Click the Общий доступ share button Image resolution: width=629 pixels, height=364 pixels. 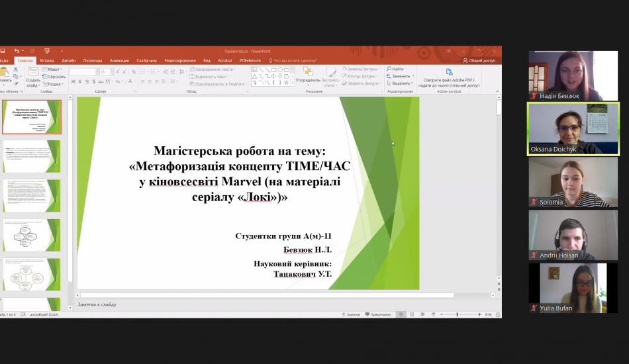481,60
